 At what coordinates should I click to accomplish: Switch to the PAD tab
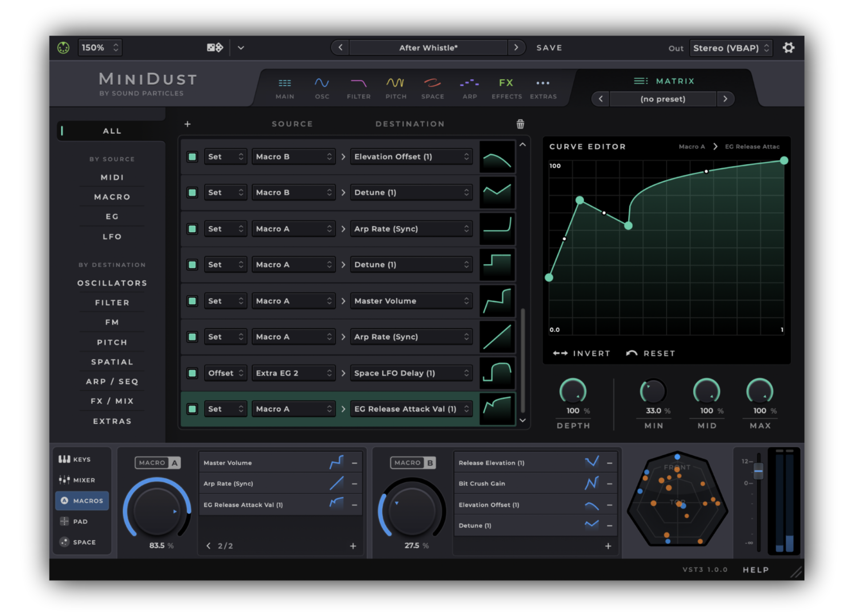tap(80, 521)
